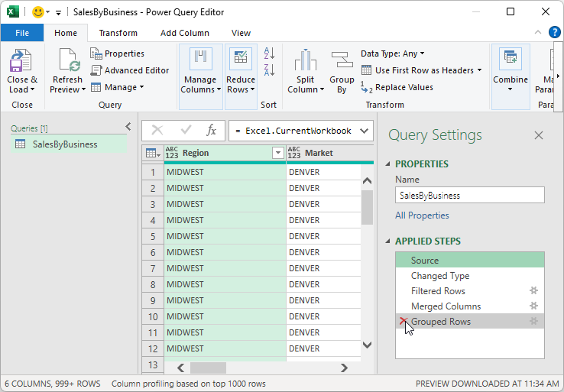Screen dimensions: 564x392
Task: Collapse the Queries pane
Action: coord(128,127)
